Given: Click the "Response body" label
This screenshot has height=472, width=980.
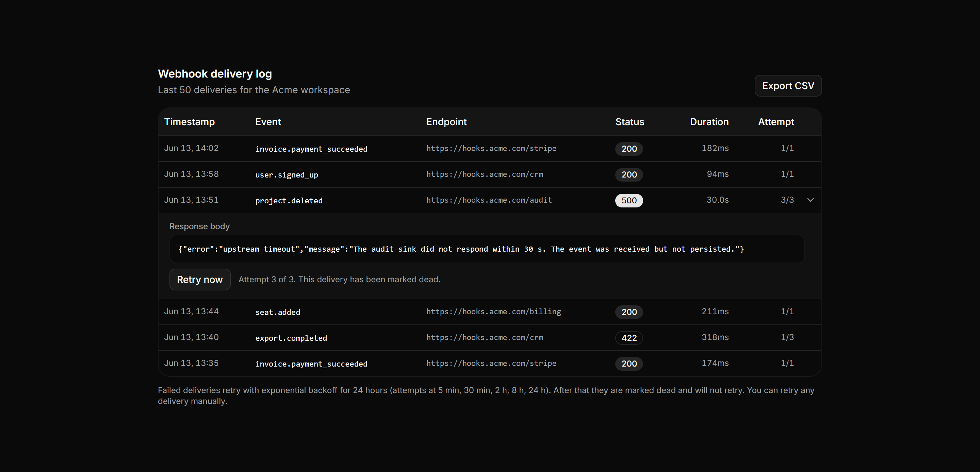Looking at the screenshot, I should 199,226.
